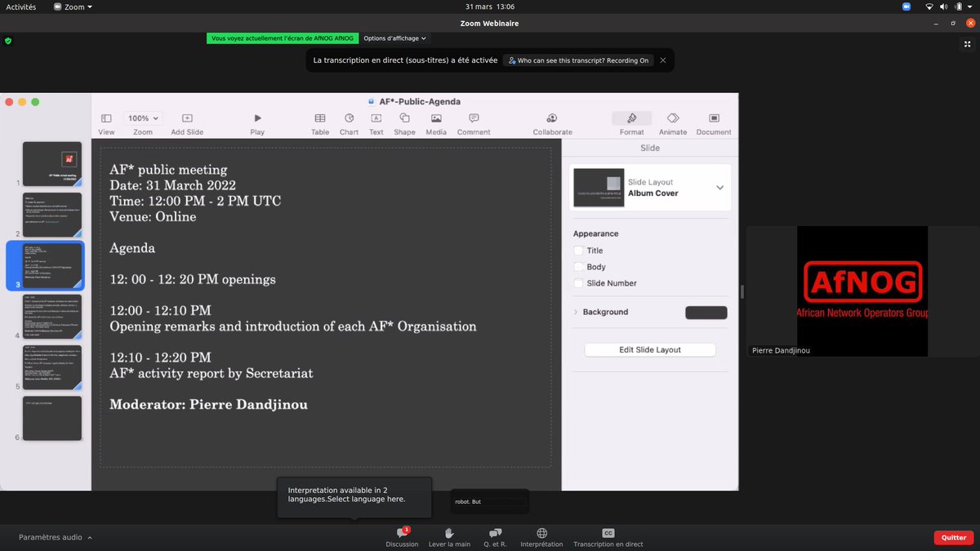Enable the Slide Number checkbox

(579, 283)
